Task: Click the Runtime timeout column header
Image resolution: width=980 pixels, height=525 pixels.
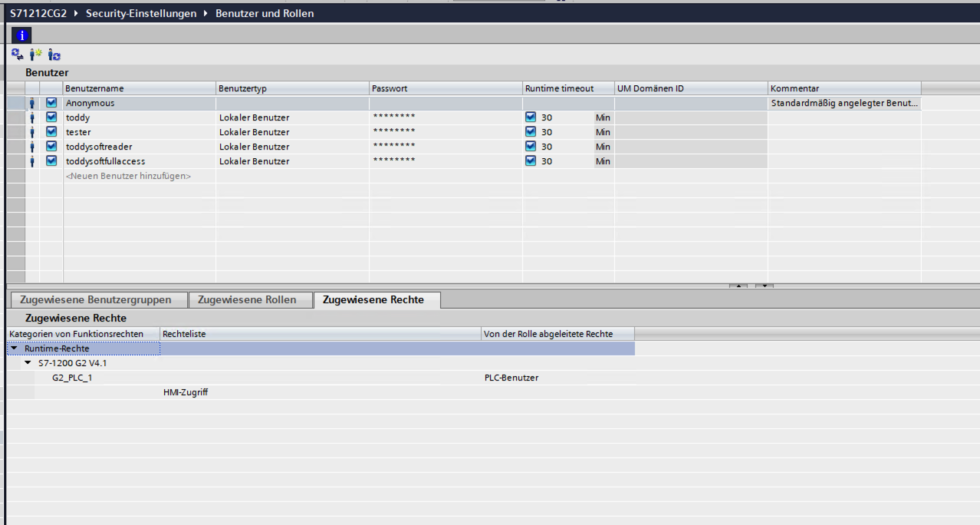Action: (x=568, y=88)
